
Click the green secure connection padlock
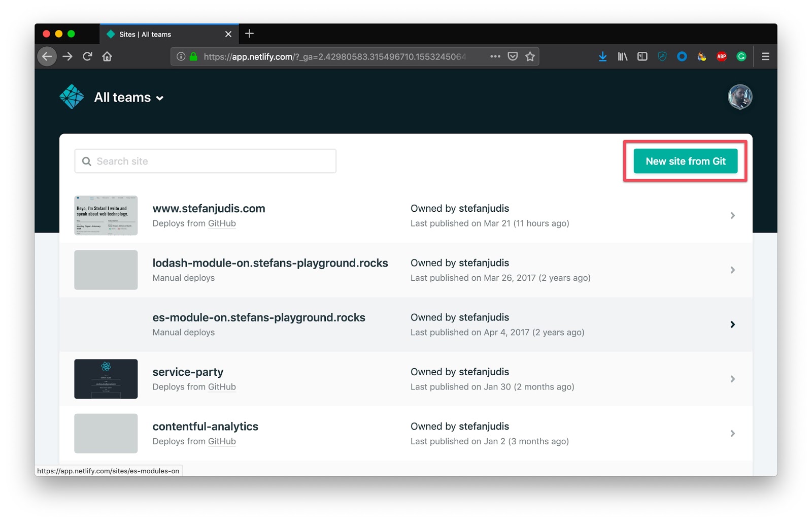click(x=193, y=56)
